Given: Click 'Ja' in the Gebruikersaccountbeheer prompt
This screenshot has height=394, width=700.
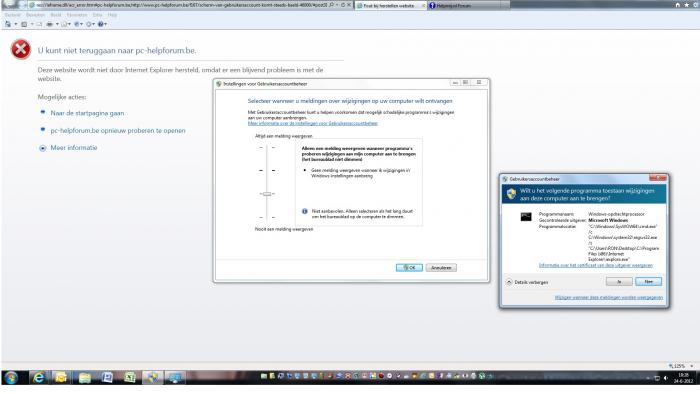Looking at the screenshot, I should pyautogui.click(x=619, y=282).
